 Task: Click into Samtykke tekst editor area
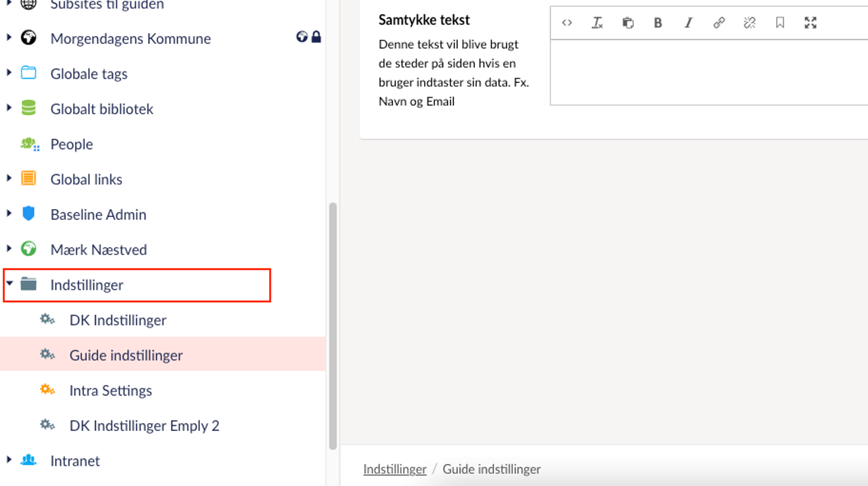tap(708, 72)
